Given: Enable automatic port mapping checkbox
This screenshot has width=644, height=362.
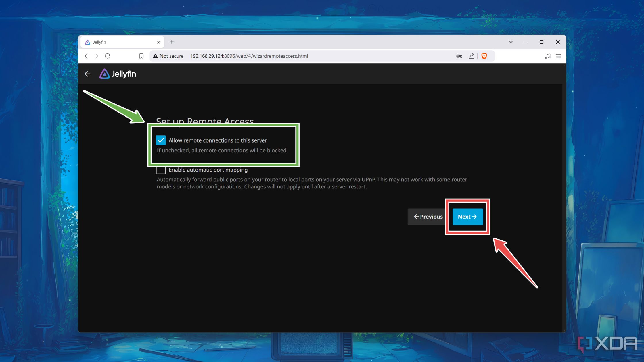Looking at the screenshot, I should [160, 170].
